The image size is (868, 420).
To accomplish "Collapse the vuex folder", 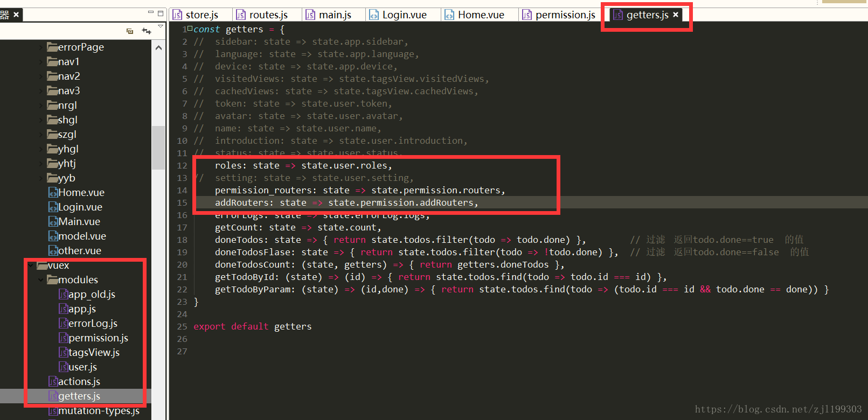I will 31,265.
